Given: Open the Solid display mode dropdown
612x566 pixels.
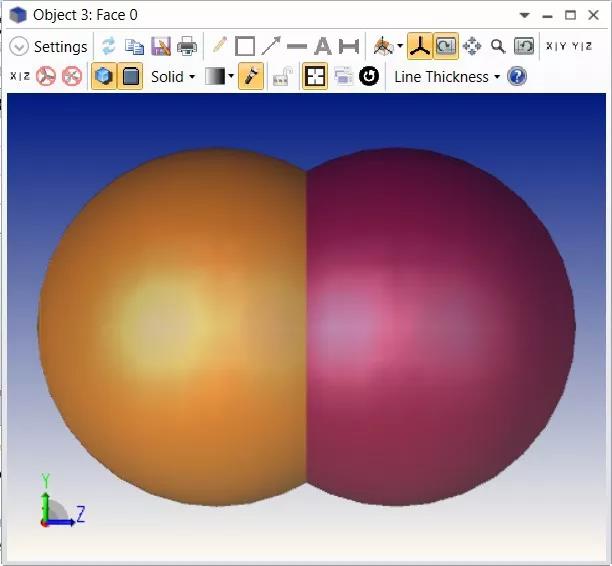Looking at the screenshot, I should (x=173, y=77).
